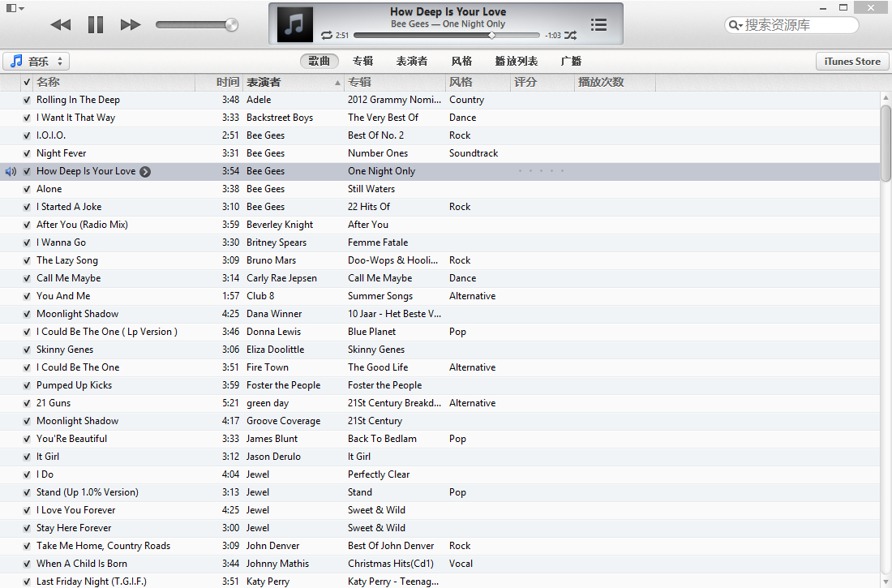The image size is (892, 588).
Task: Open the iTunes Store
Action: [852, 61]
